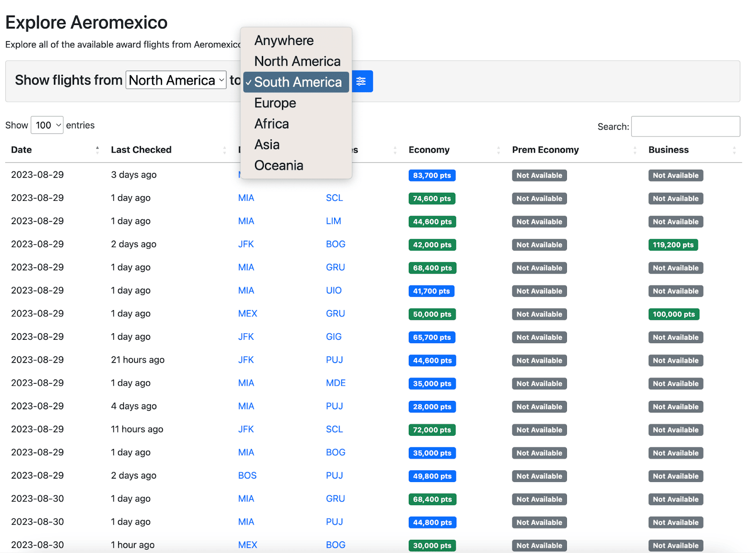Open MEX link in the 50,000 pts row

248,314
